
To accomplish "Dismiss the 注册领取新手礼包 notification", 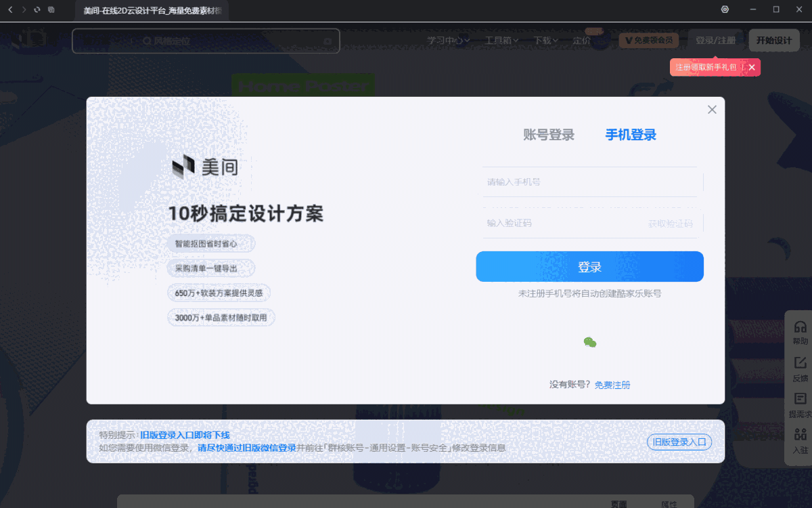I will click(x=751, y=67).
